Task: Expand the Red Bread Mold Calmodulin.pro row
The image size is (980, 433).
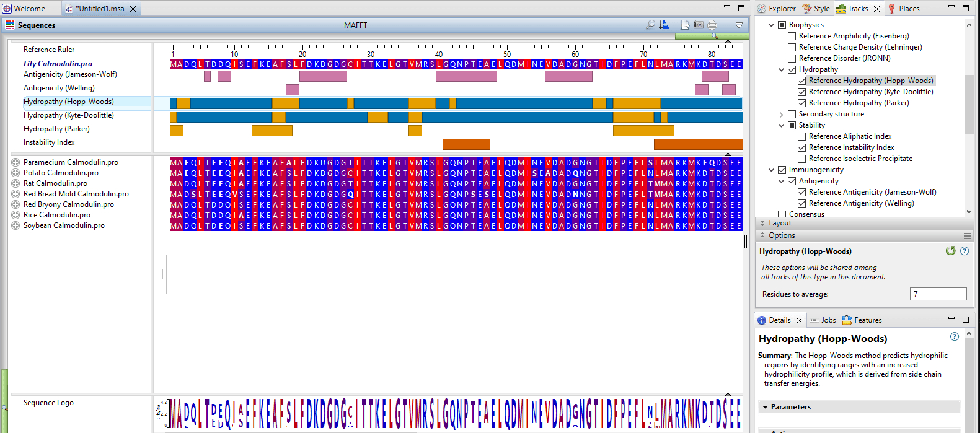Action: (x=15, y=194)
